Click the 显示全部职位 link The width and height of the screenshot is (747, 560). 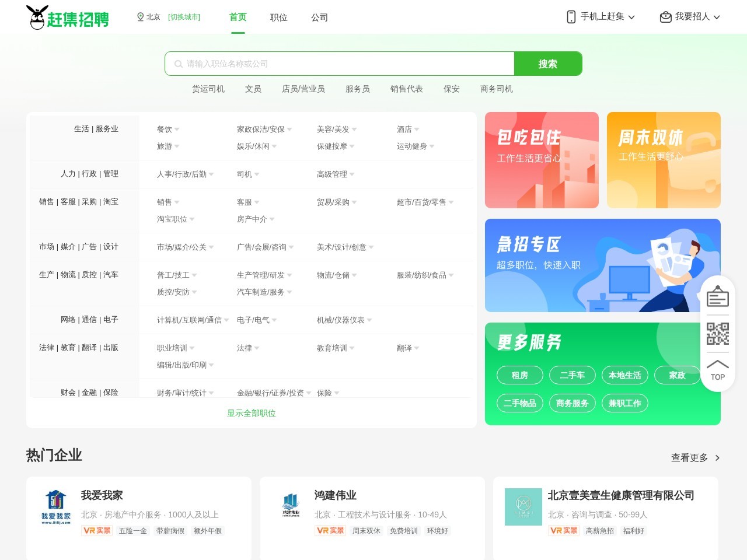pyautogui.click(x=251, y=413)
